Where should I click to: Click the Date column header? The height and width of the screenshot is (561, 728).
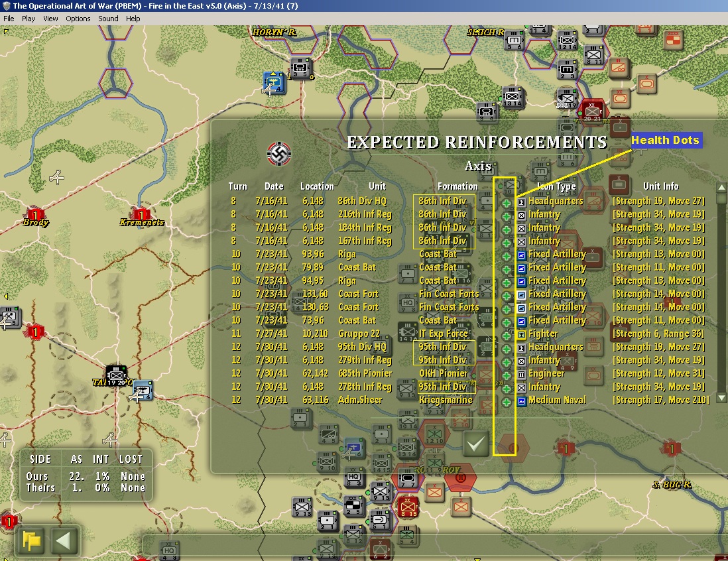pos(274,186)
